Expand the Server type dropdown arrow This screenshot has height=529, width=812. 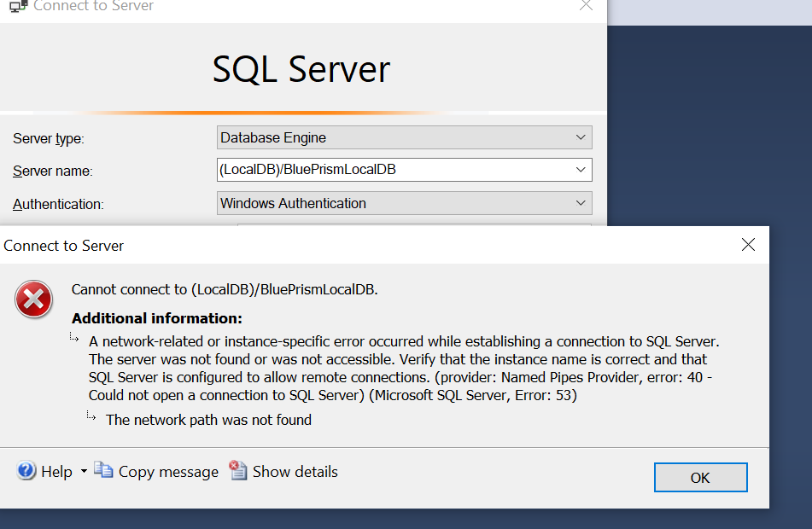click(581, 137)
